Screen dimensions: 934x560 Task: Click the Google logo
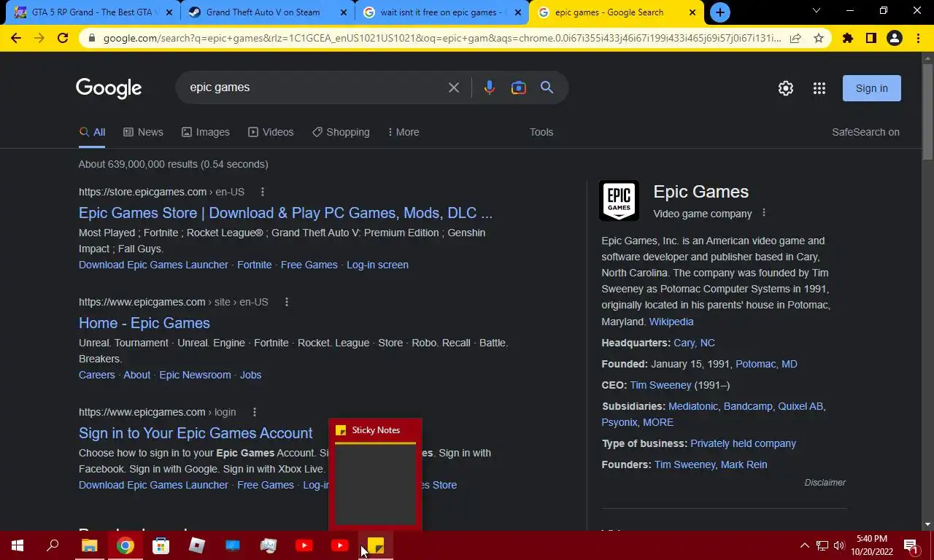point(109,88)
